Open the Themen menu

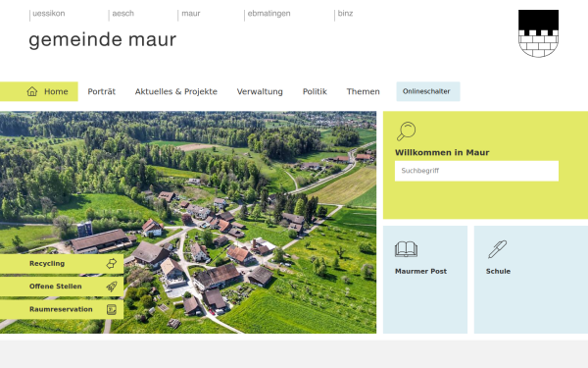coord(363,91)
